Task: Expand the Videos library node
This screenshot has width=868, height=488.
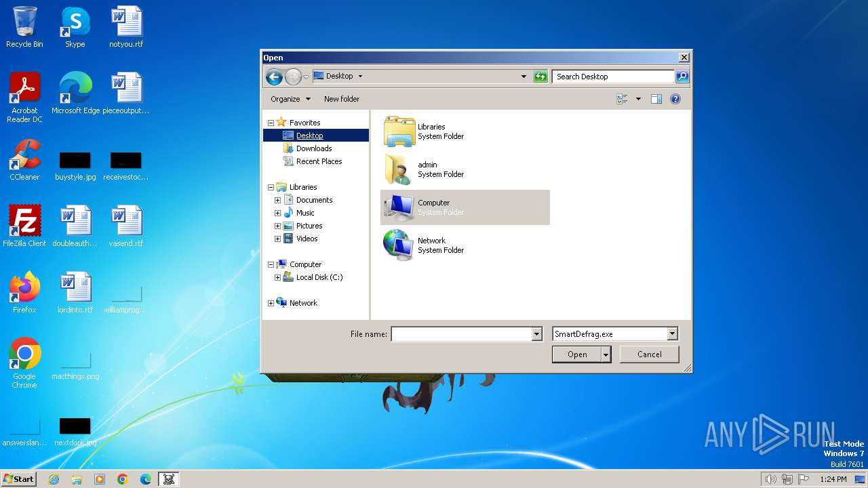Action: pyautogui.click(x=277, y=239)
